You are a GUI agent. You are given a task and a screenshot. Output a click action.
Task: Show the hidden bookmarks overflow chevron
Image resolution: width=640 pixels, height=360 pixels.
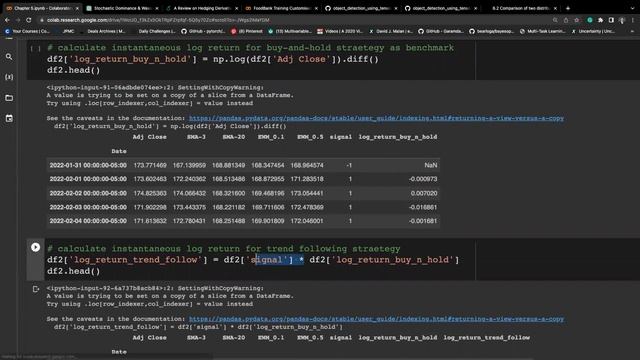click(632, 31)
